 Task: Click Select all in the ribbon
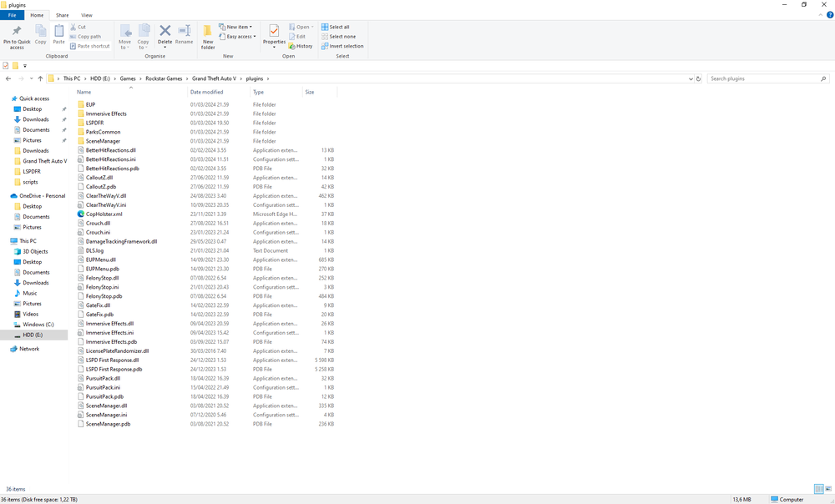coord(337,26)
